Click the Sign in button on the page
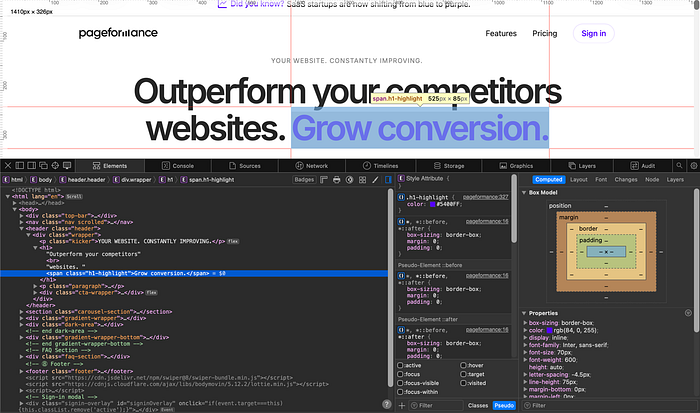700x413 pixels. point(594,33)
